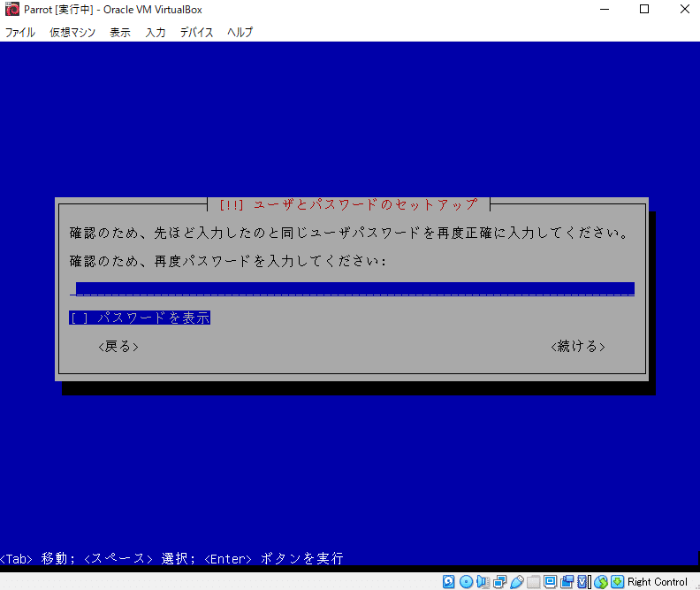Open the 表示 menu

pyautogui.click(x=120, y=32)
